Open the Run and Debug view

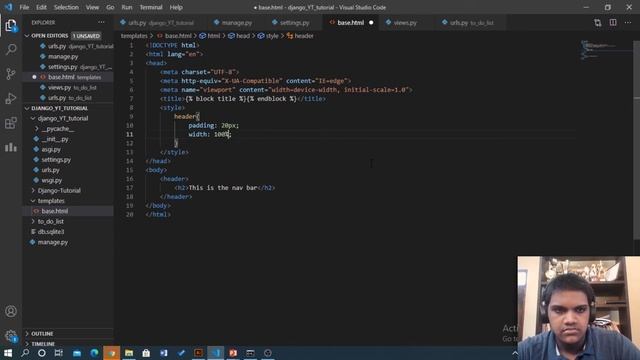[11, 98]
